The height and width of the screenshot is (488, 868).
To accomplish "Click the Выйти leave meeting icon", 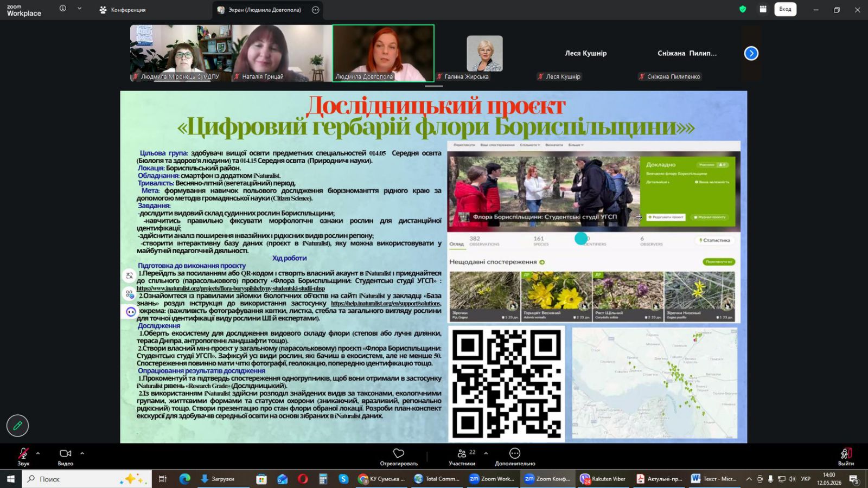I will pos(846,457).
